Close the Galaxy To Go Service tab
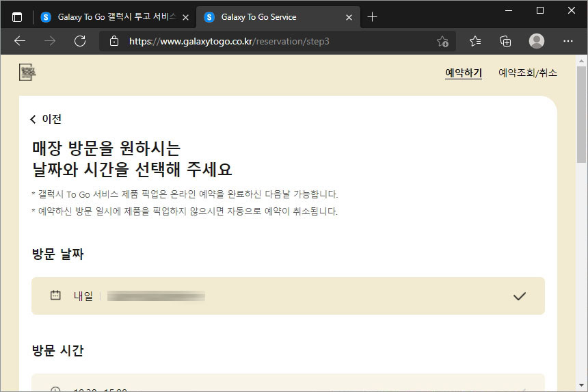 coord(349,18)
